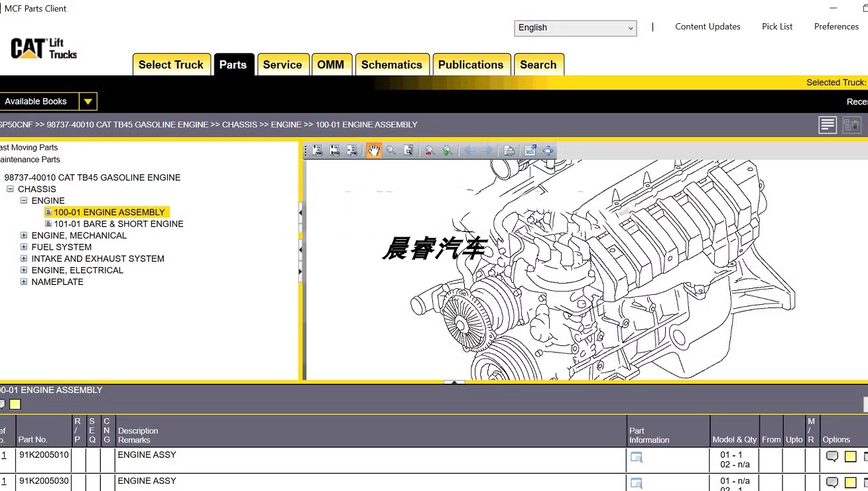Collapse the ENGINE tree node
The image size is (868, 491).
[x=24, y=201]
